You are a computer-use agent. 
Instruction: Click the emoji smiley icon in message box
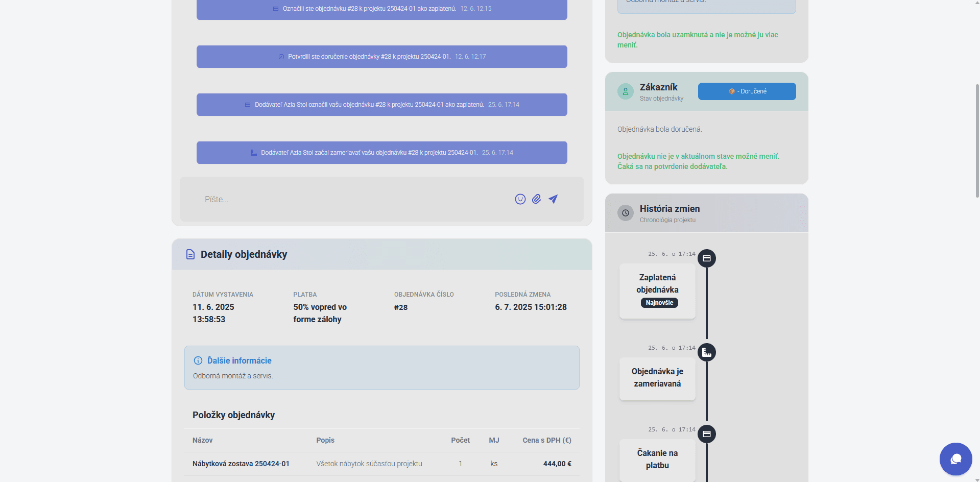520,199
